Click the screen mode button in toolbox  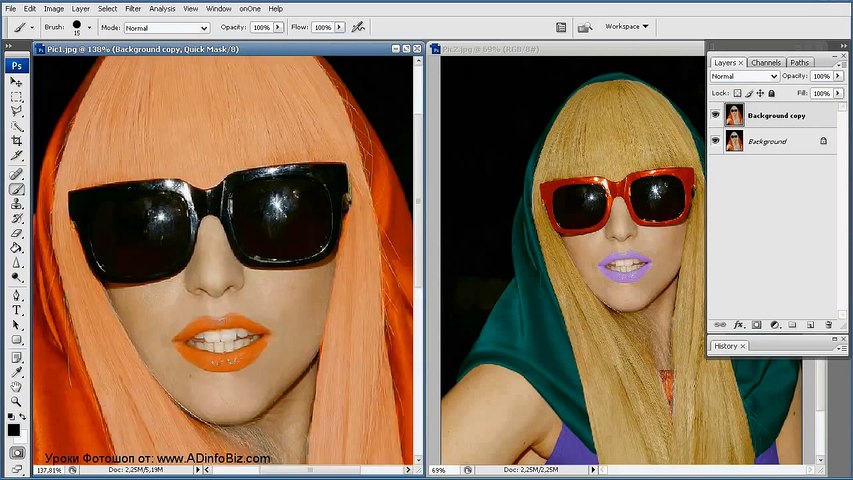click(17, 468)
